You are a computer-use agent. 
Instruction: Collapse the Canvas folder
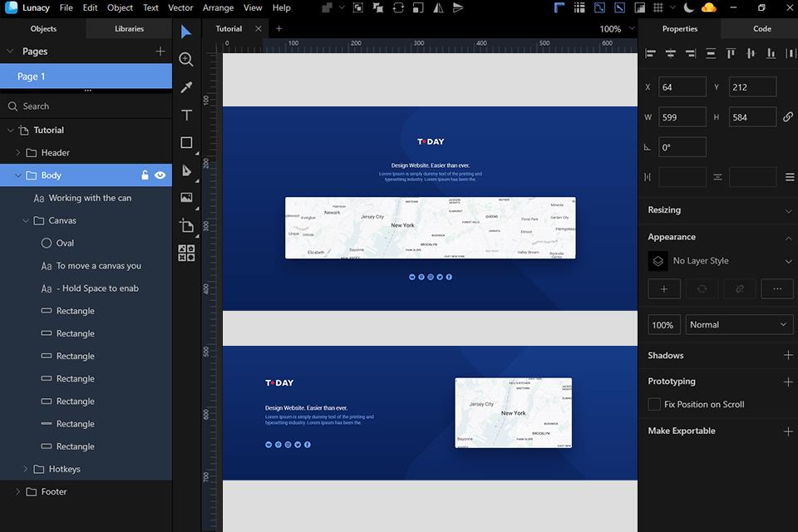25,220
